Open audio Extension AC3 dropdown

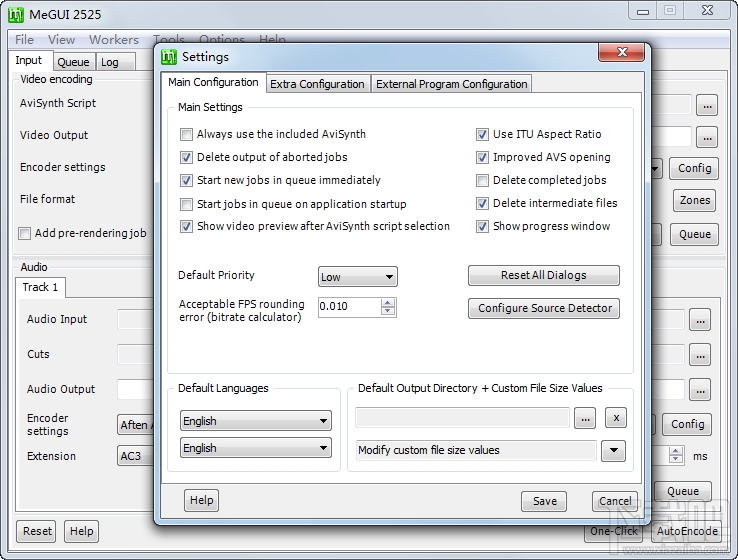click(136, 456)
